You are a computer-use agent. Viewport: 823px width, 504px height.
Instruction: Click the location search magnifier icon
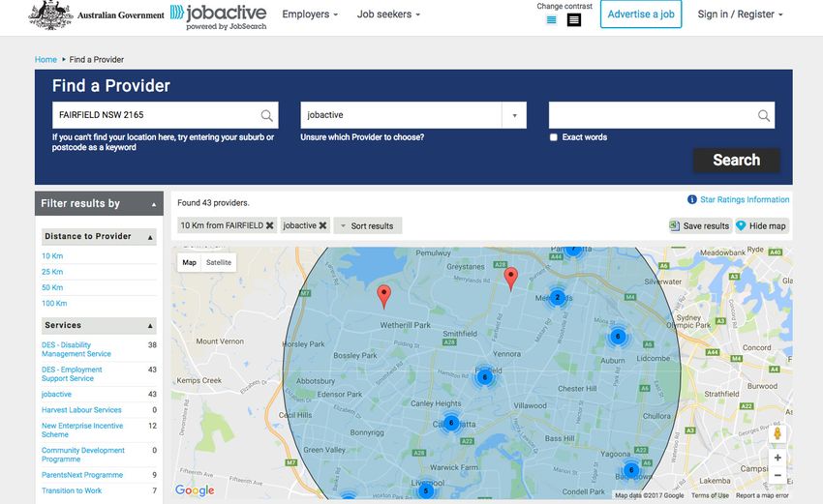[x=266, y=115]
